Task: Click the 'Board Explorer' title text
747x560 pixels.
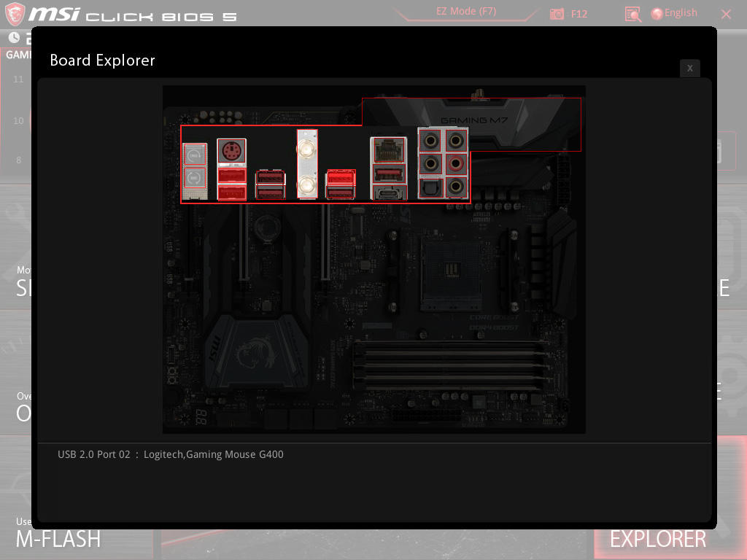Action: tap(102, 61)
